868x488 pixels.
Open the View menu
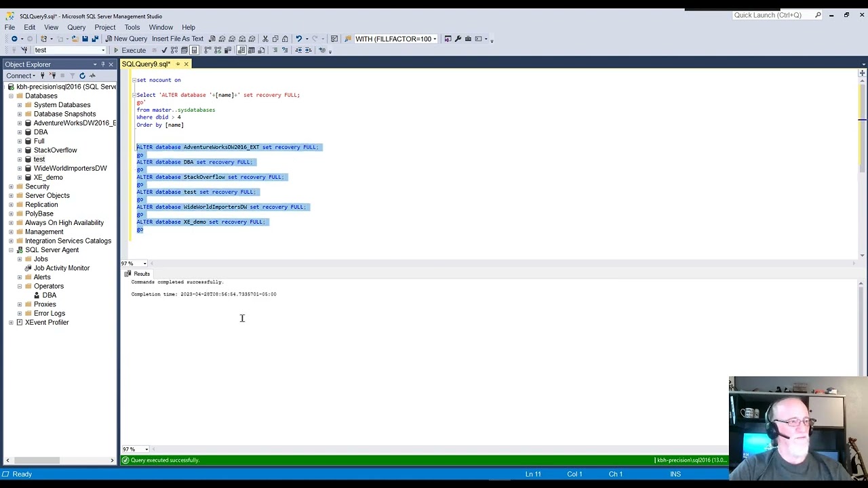coord(51,27)
